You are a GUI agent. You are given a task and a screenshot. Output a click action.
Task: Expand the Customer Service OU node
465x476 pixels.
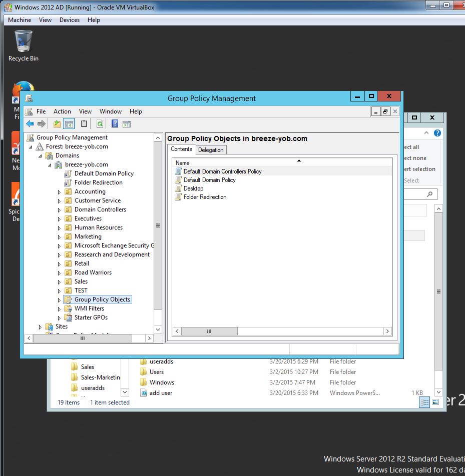coord(59,201)
